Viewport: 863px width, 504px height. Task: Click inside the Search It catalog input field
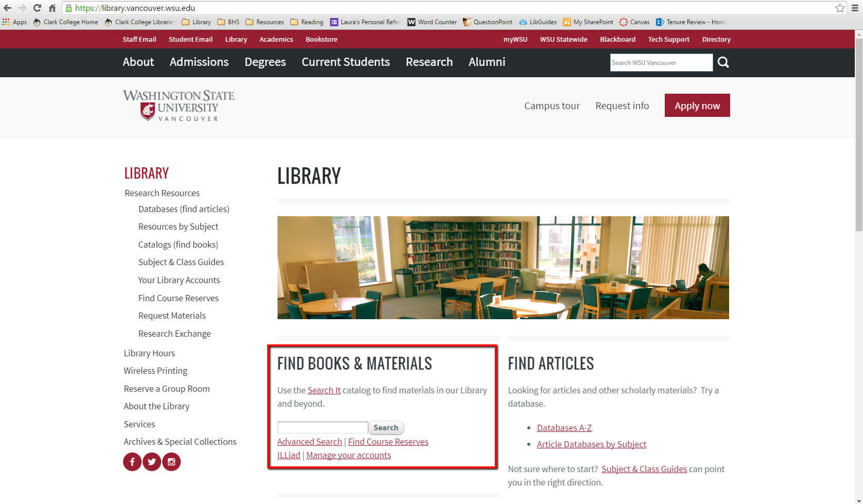tap(322, 427)
